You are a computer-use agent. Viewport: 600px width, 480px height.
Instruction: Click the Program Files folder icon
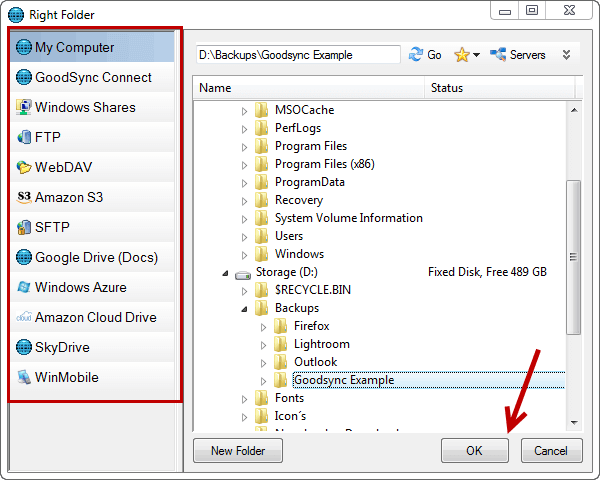261,146
